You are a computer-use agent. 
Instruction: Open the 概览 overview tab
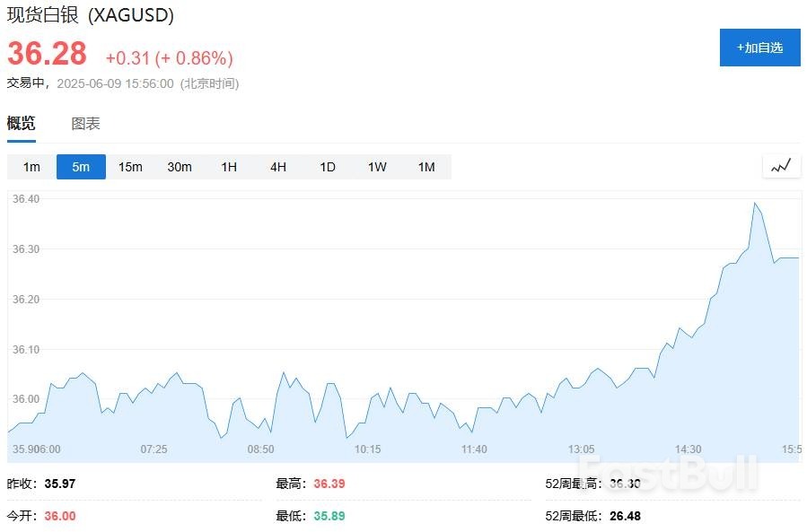click(21, 124)
